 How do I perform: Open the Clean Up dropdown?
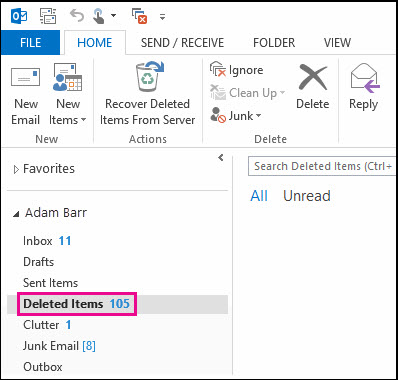pyautogui.click(x=247, y=93)
